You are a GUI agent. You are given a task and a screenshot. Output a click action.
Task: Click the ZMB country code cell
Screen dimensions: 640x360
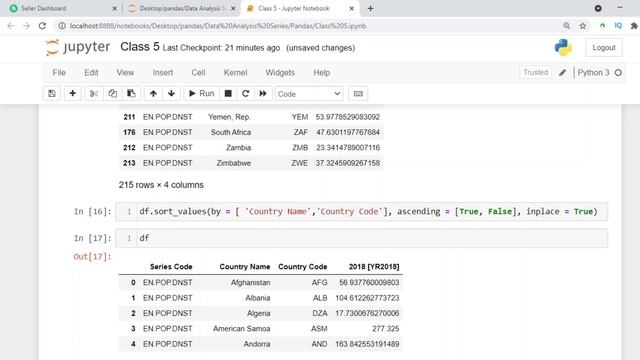[x=300, y=148]
